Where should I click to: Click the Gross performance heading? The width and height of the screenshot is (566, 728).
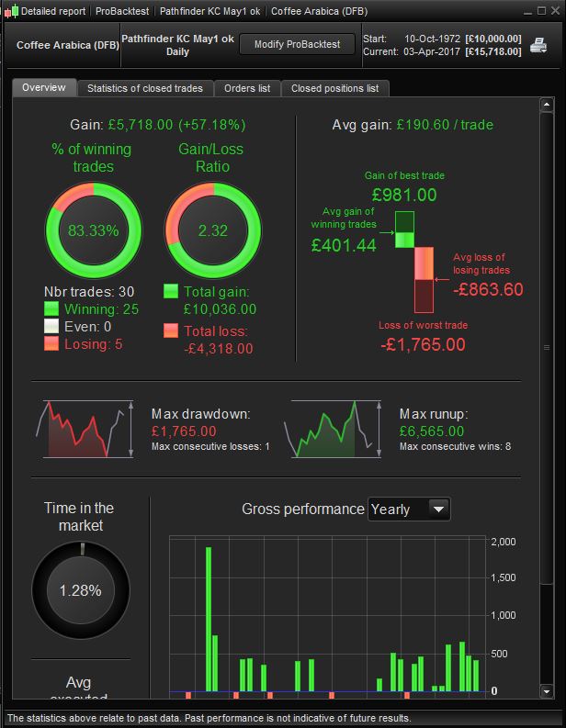[303, 510]
